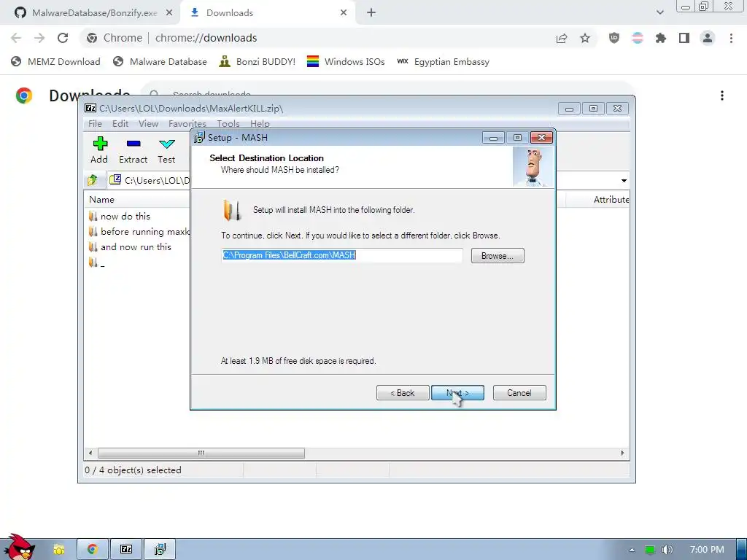Open the 7-Zip Edit menu

tap(120, 123)
